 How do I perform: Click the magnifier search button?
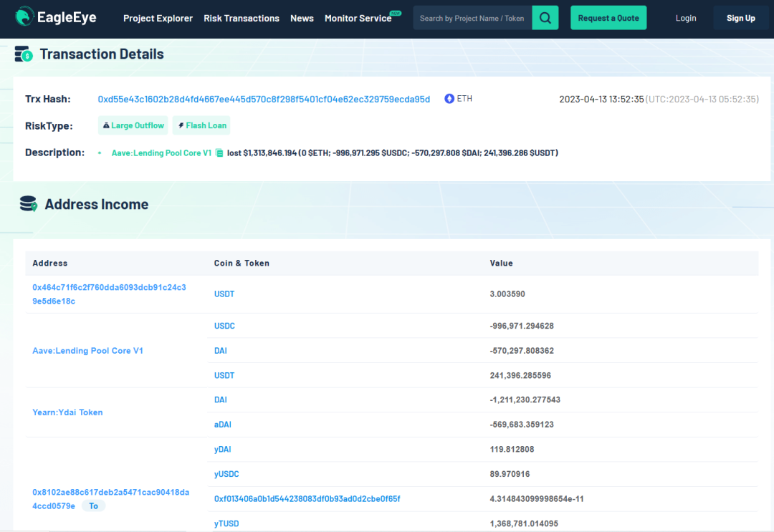tap(545, 18)
